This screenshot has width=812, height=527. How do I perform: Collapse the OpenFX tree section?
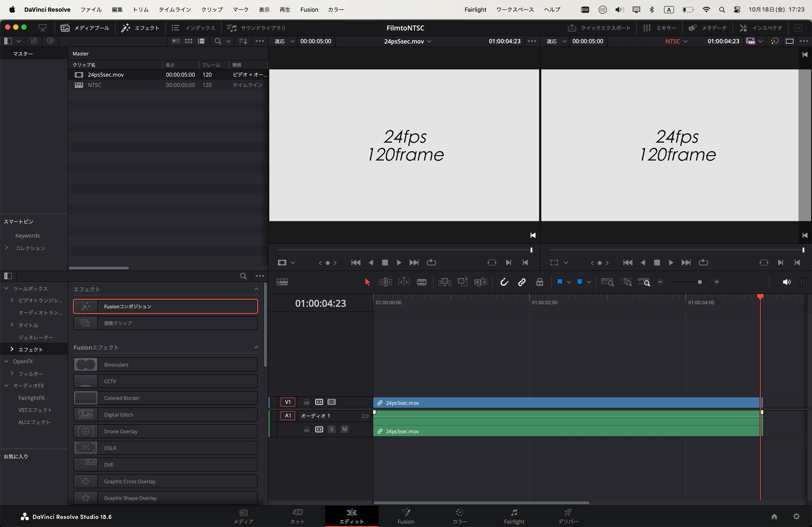pyautogui.click(x=7, y=361)
